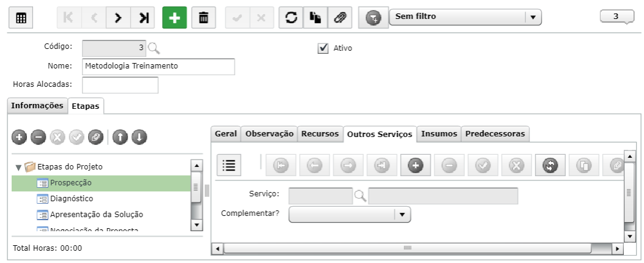Move stage down with arrow icon
Viewport: 644px width, 263px height.
coord(139,137)
